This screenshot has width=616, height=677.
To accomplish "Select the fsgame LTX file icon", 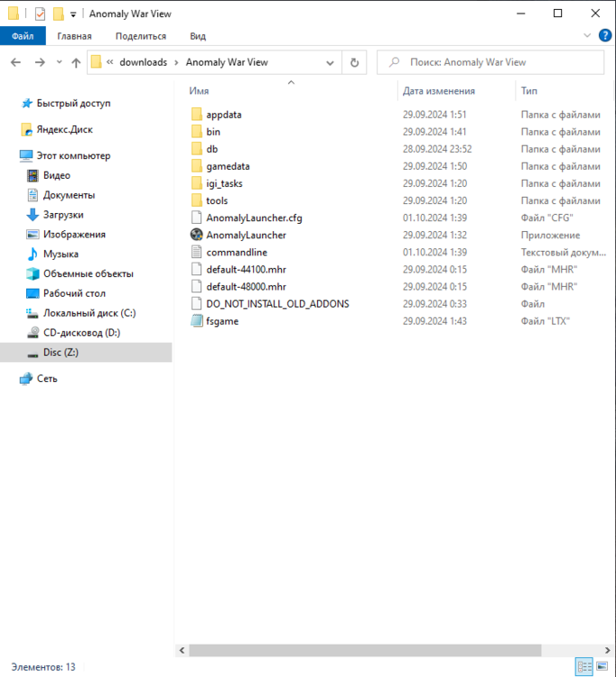I will pos(197,321).
